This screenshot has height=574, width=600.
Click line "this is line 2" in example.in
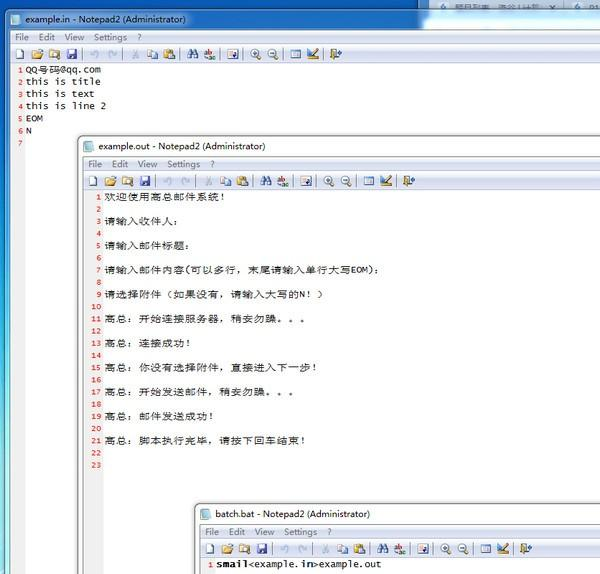(65, 106)
